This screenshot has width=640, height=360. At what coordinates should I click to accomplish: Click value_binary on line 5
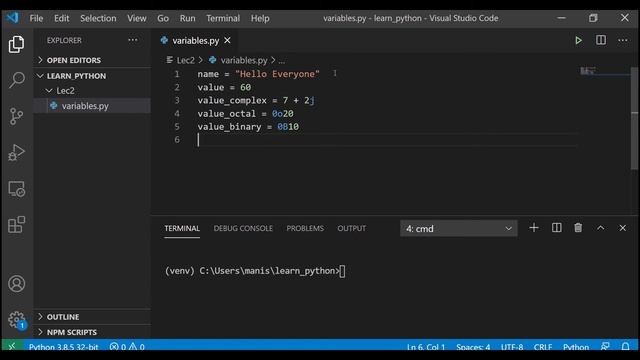(229, 127)
